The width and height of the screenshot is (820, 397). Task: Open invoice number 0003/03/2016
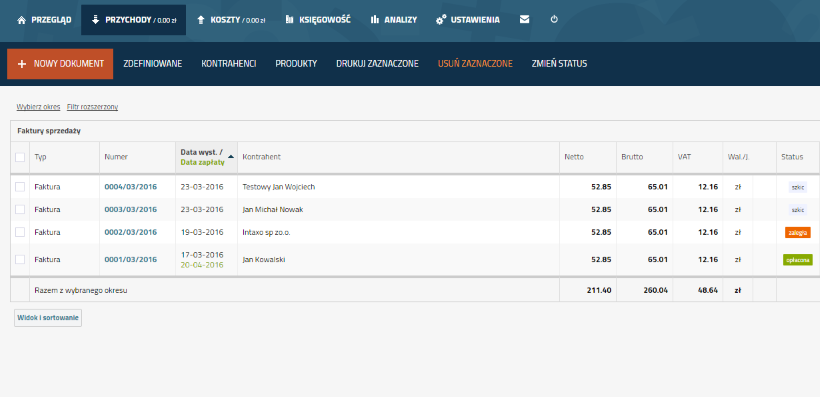(130, 209)
